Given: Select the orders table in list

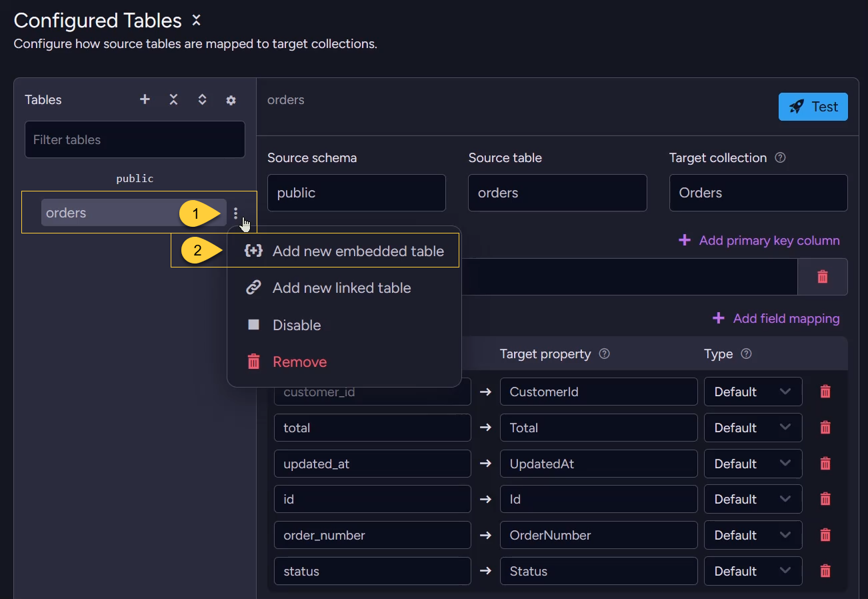Looking at the screenshot, I should [x=133, y=213].
